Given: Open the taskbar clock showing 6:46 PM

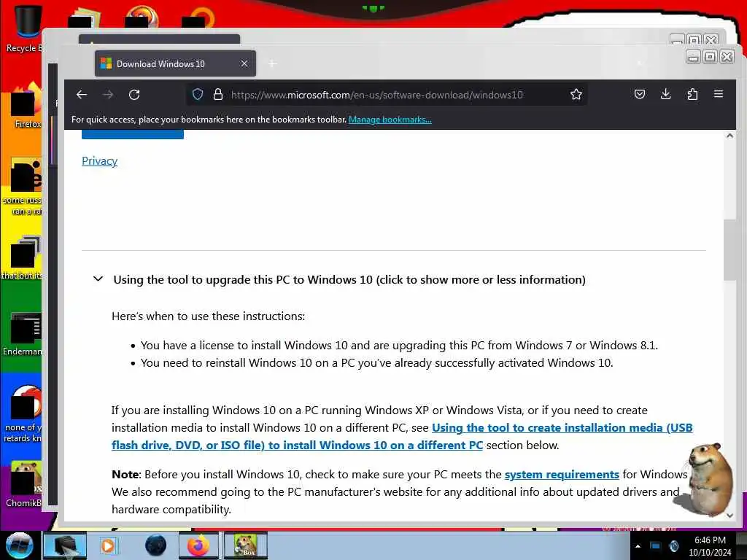Looking at the screenshot, I should [x=710, y=546].
